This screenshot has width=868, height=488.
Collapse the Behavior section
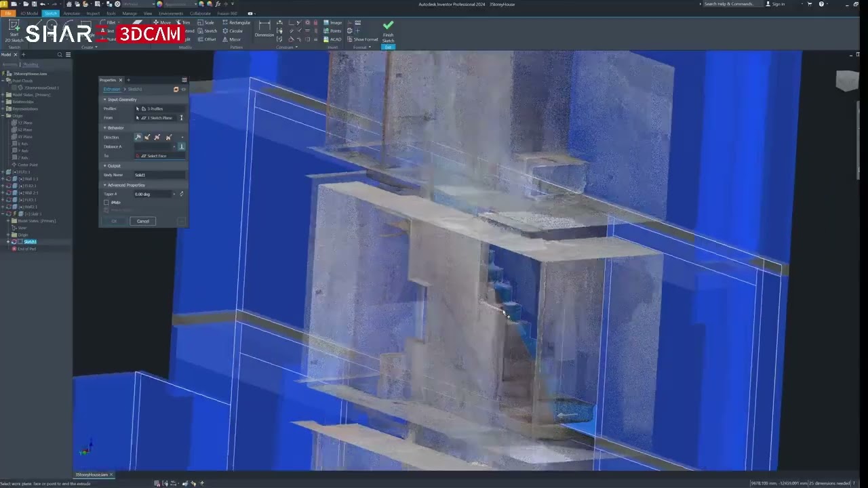click(105, 128)
